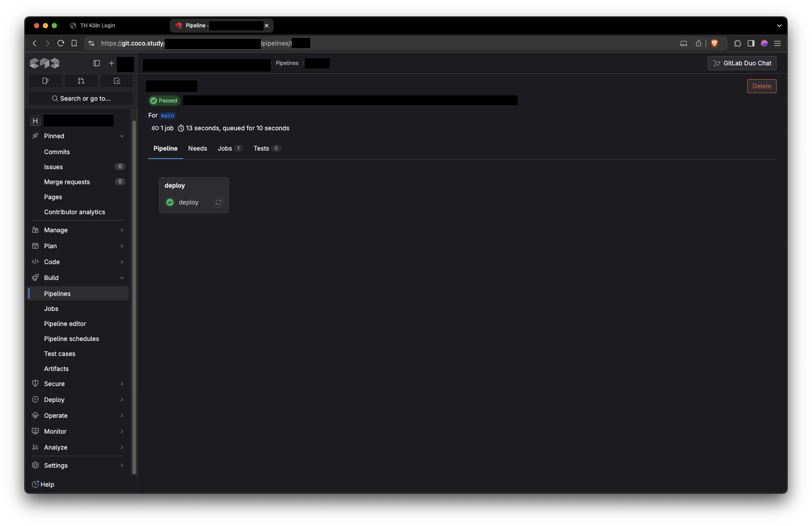
Task: Toggle the sidebar collapse icon
Action: coord(97,63)
